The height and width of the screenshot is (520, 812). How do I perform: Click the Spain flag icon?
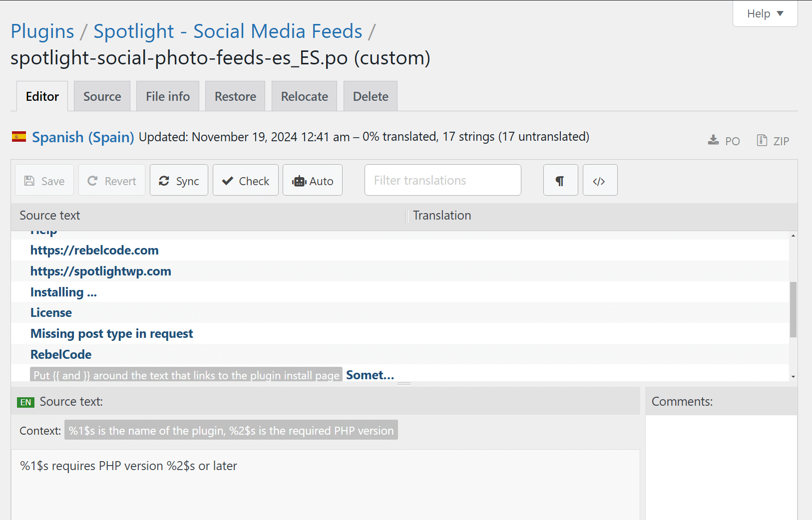tap(19, 136)
